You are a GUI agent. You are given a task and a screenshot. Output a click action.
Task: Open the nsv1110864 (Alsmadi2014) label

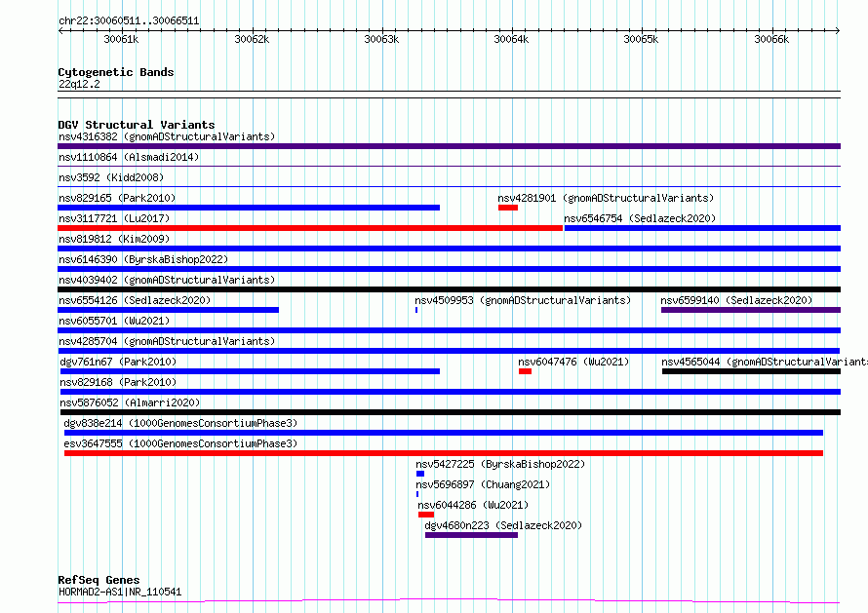point(129,157)
